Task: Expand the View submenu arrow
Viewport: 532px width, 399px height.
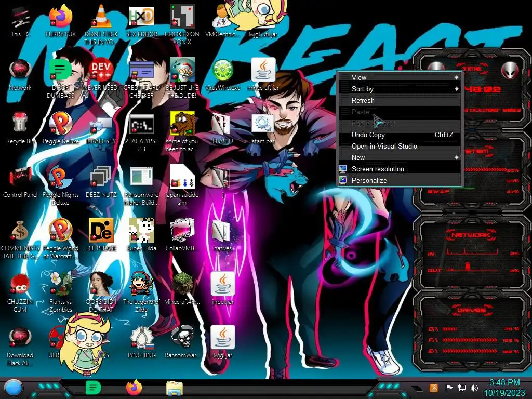Action: point(456,77)
